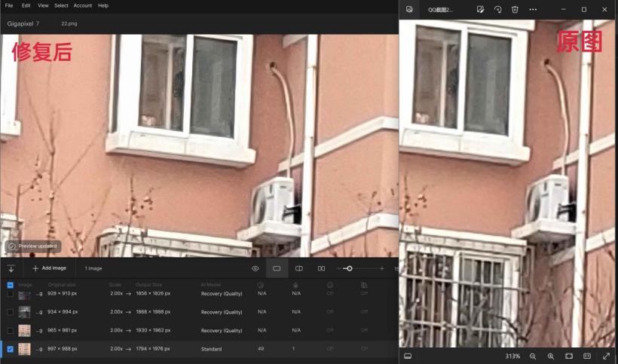Open the File menu

tap(9, 5)
